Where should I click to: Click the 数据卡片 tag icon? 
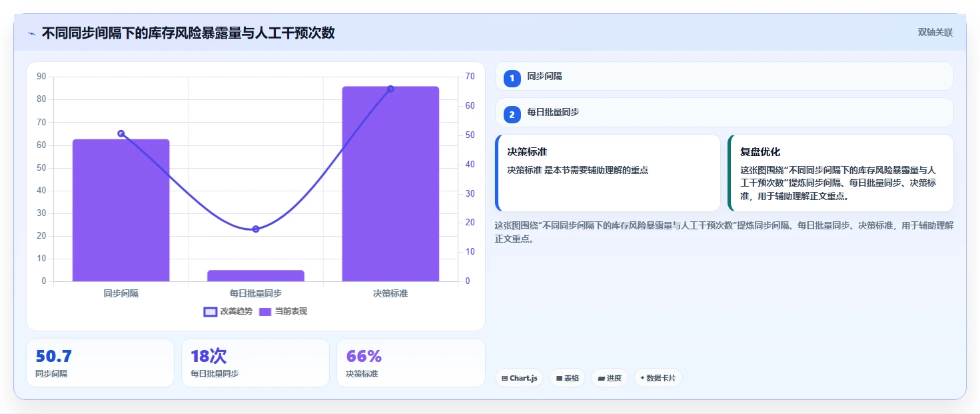[642, 379]
